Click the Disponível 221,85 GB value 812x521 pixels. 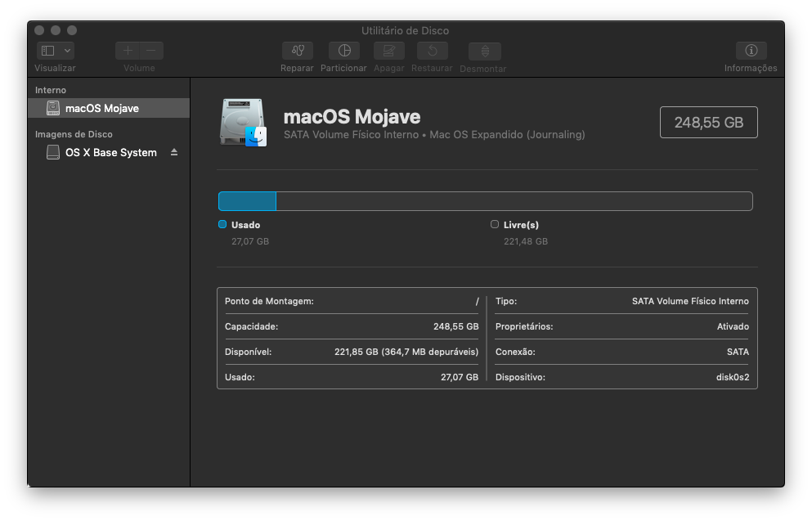click(406, 353)
